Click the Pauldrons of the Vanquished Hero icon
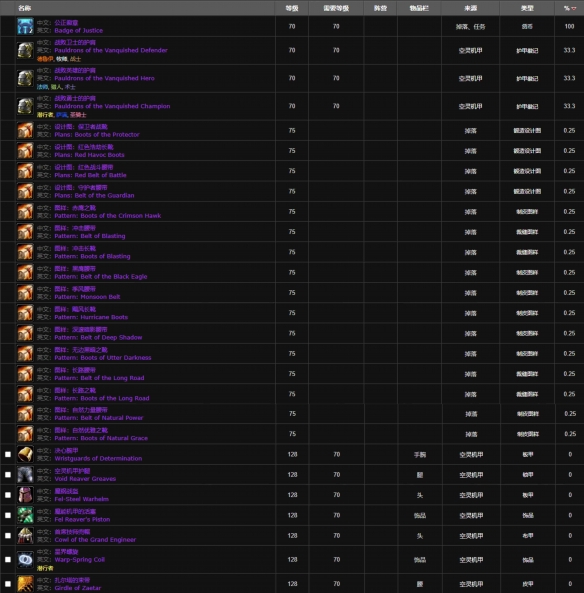 25,78
